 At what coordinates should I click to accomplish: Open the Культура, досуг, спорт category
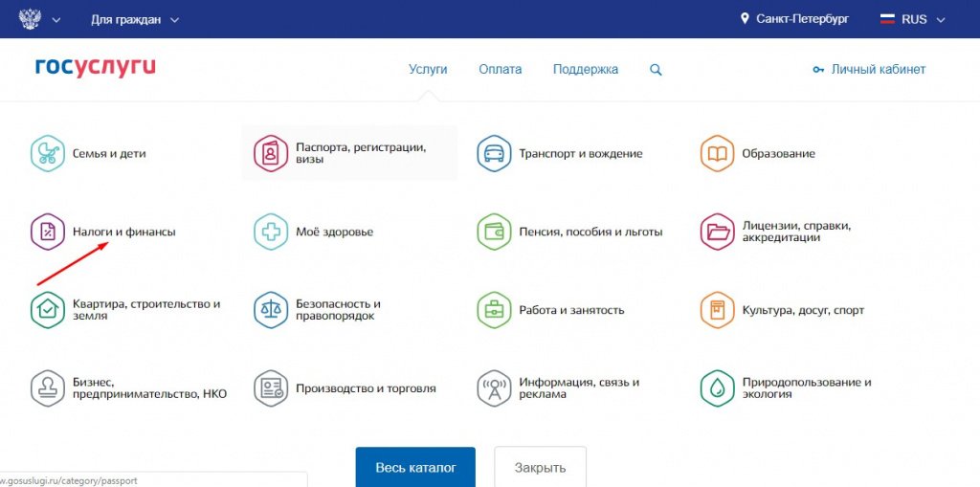pos(803,310)
